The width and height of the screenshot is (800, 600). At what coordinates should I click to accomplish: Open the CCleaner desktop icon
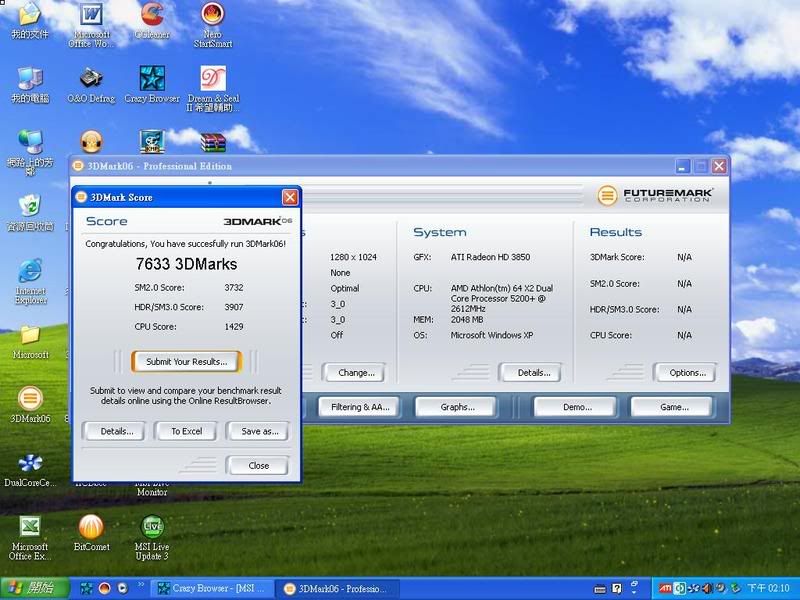coord(152,15)
